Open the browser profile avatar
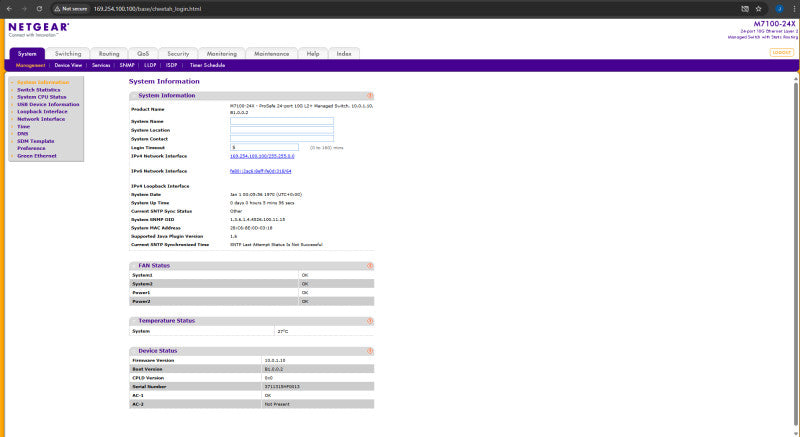The height and width of the screenshot is (437, 800). (x=779, y=9)
